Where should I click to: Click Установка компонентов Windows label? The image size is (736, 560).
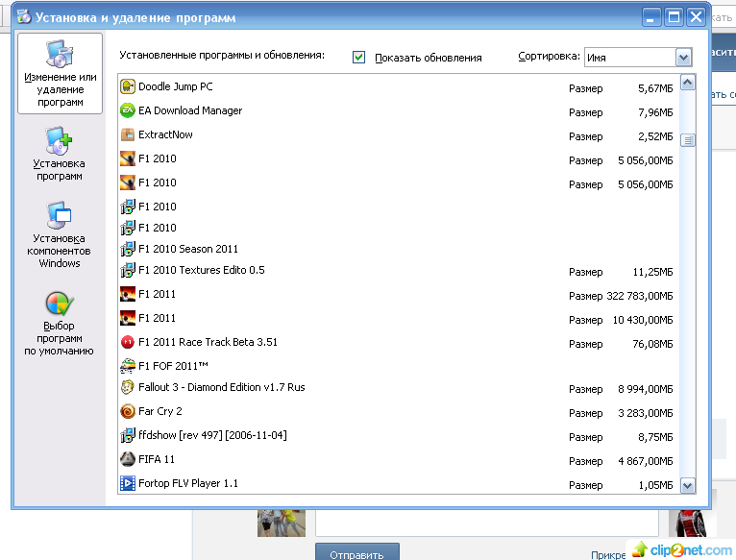(60, 251)
